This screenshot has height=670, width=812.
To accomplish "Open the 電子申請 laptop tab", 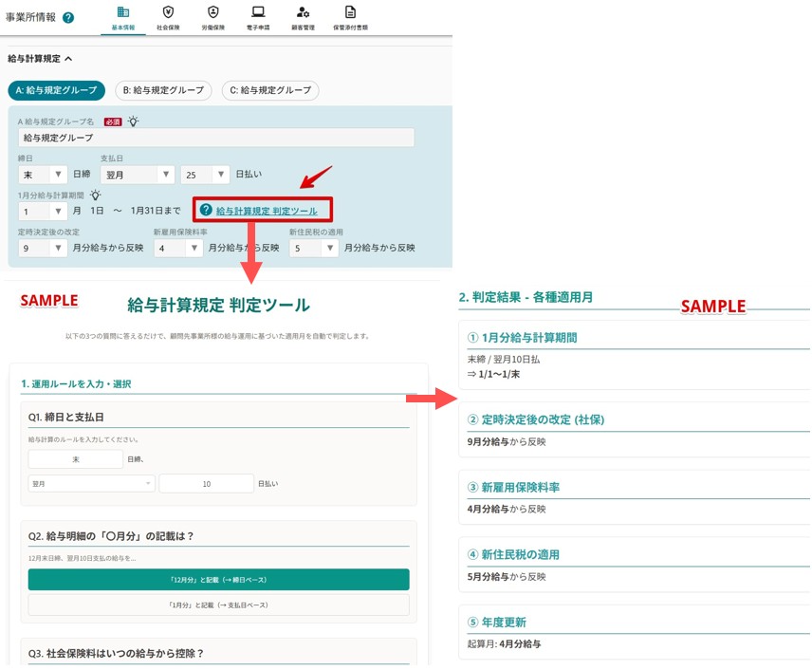I will [258, 18].
